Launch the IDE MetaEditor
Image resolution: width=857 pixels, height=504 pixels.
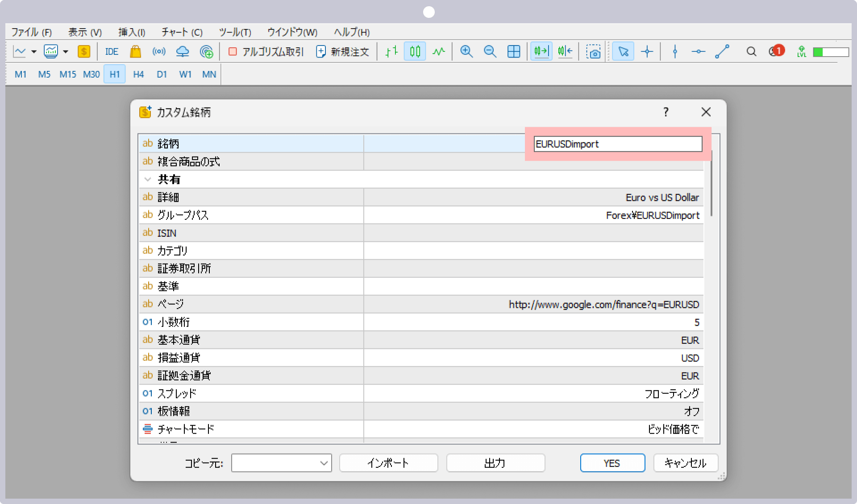click(x=112, y=52)
